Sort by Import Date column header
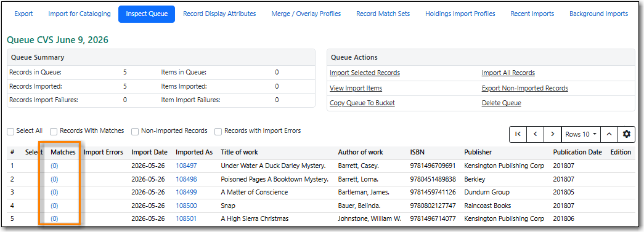This screenshot has width=644, height=232. [x=150, y=152]
